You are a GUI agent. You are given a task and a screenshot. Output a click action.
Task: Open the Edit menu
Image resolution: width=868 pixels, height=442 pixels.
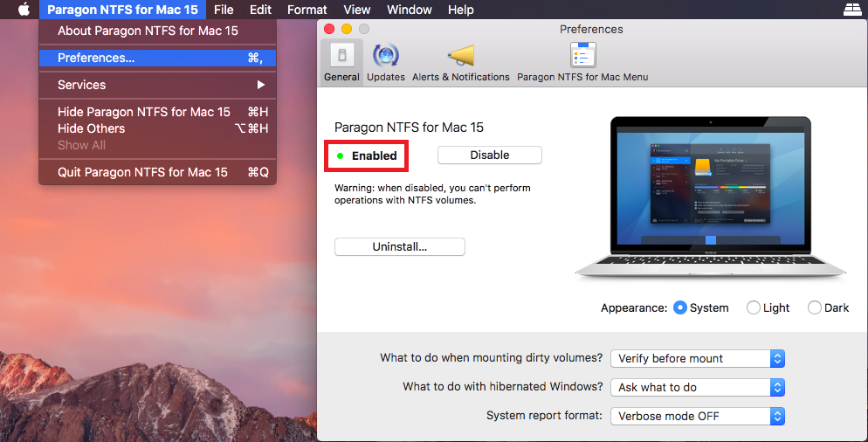click(x=260, y=10)
